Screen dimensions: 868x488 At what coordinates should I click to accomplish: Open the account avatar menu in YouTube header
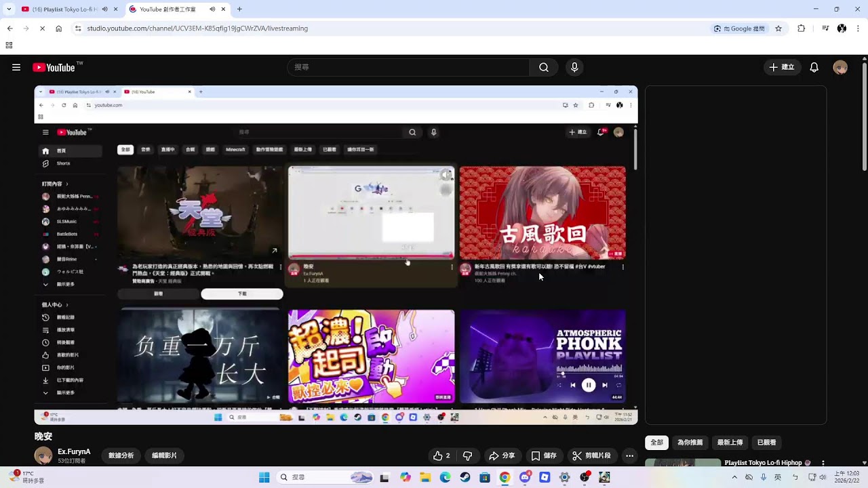(840, 67)
